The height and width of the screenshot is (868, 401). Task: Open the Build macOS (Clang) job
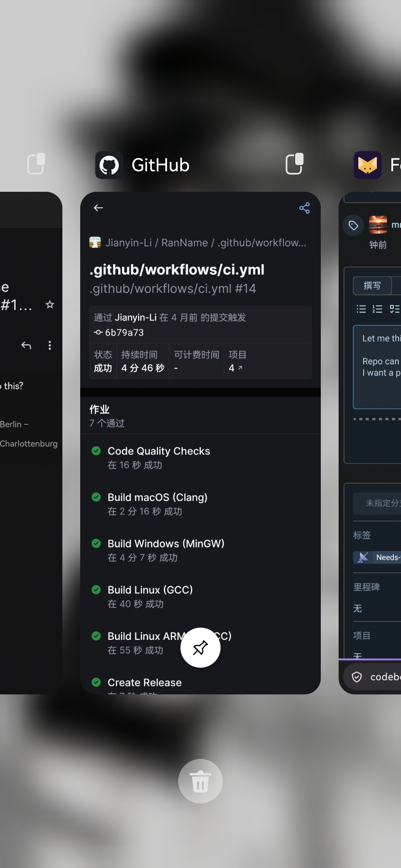pos(200,504)
